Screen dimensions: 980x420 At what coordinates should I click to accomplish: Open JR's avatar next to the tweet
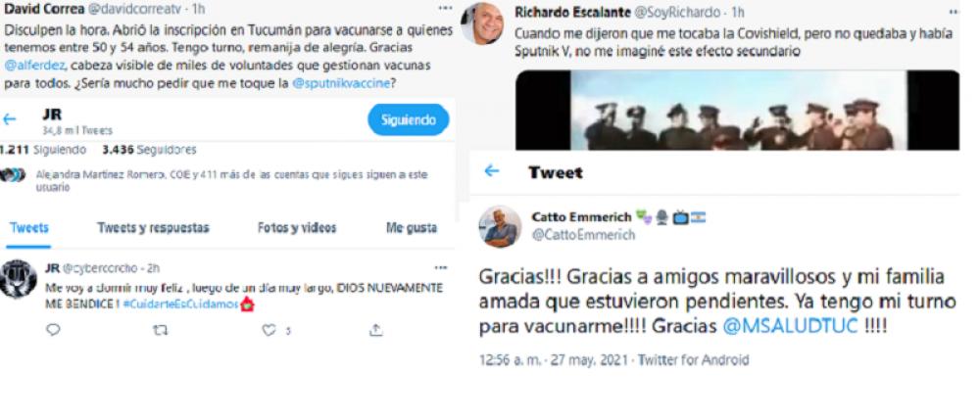pos(18,279)
